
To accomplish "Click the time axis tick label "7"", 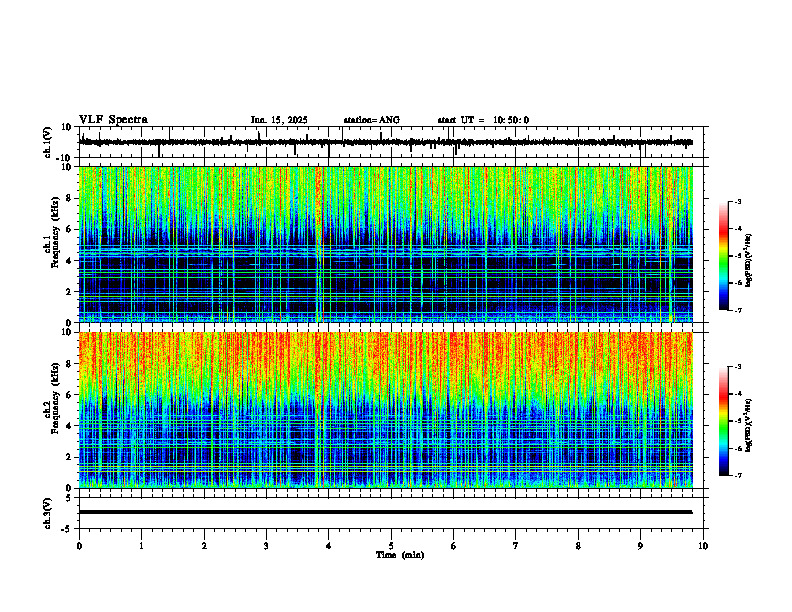I will click(x=516, y=546).
